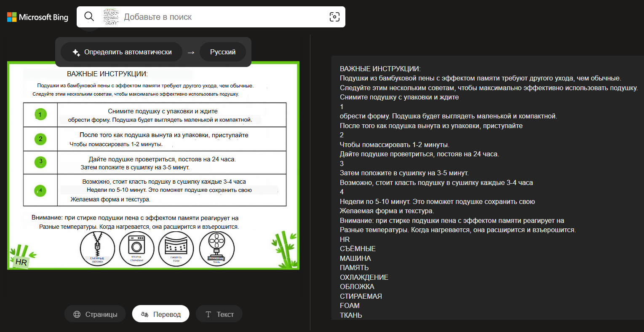This screenshot has height=332, width=644.
Task: Select "МАШИНА" in the text panel
Action: coord(355,258)
